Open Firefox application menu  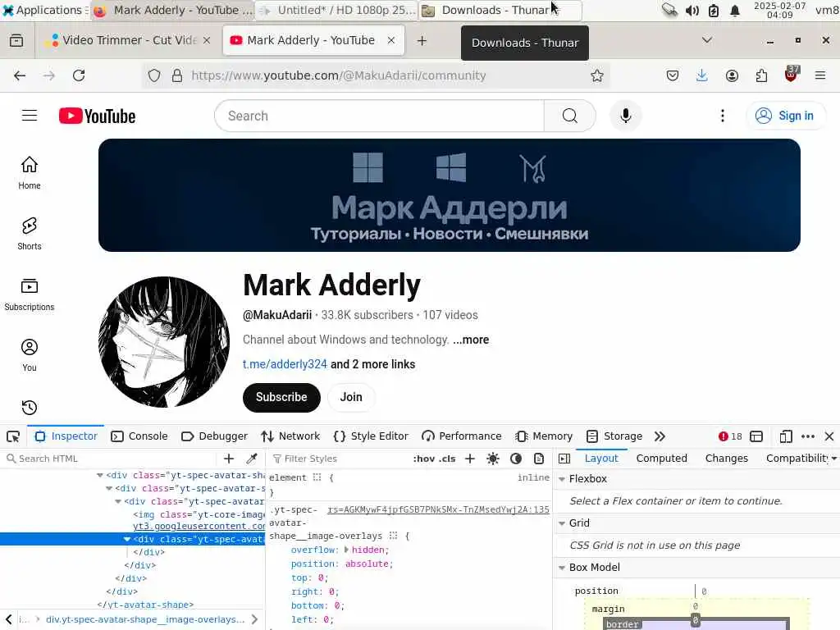click(820, 75)
